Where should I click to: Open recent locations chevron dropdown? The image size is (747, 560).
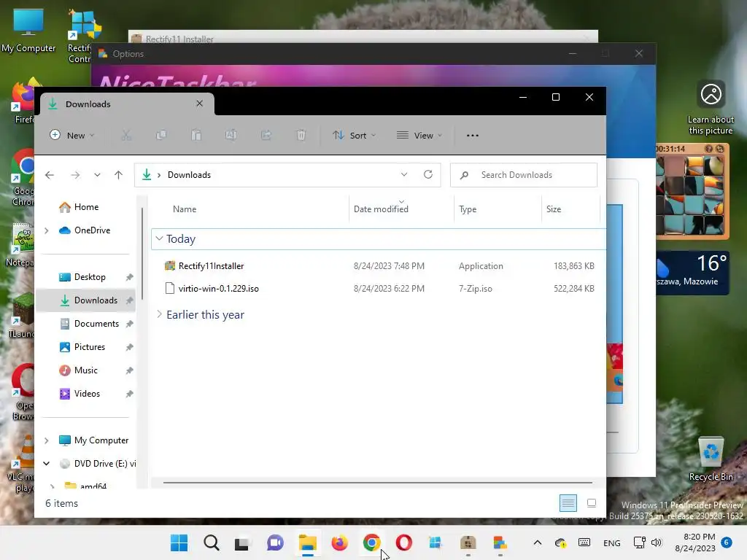coord(97,175)
